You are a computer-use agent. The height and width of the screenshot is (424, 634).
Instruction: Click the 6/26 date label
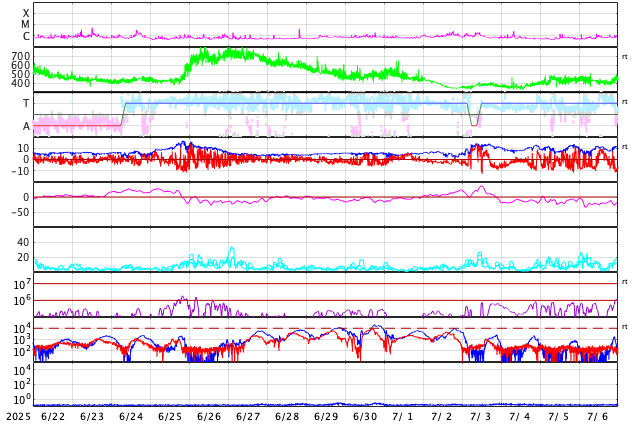click(x=209, y=416)
